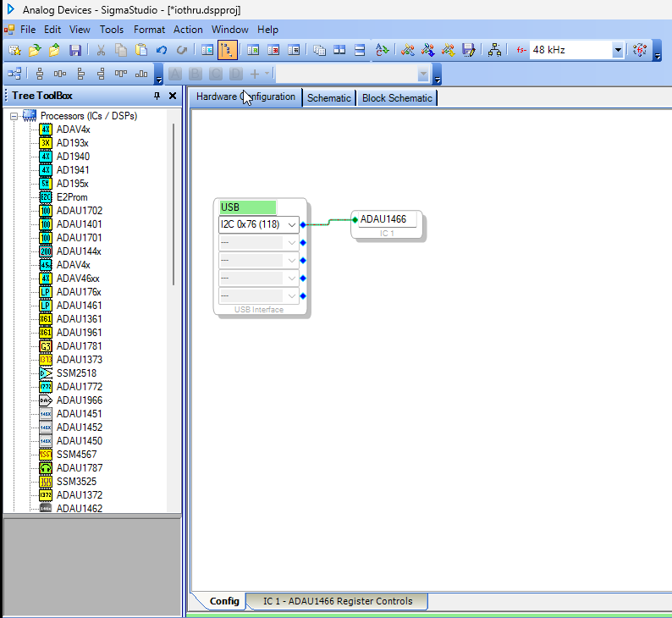Select SSM4567 in the processor tree
672x618 pixels.
pyautogui.click(x=77, y=455)
